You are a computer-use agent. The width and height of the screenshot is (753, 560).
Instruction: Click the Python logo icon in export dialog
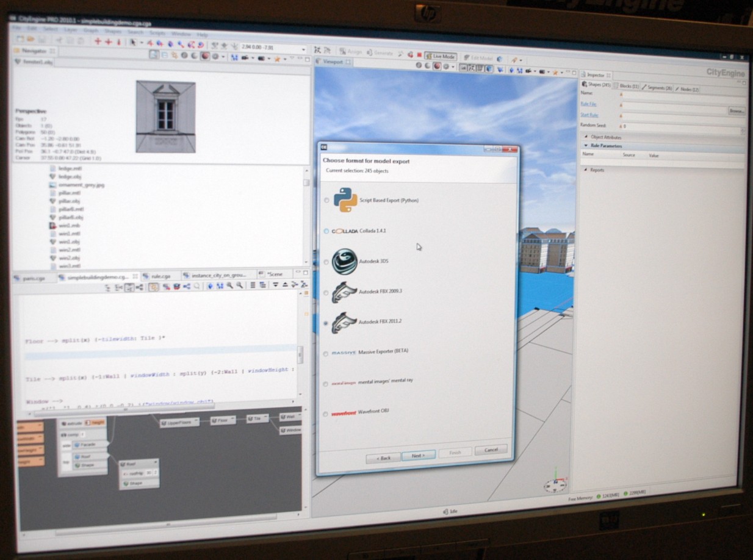[x=345, y=199]
